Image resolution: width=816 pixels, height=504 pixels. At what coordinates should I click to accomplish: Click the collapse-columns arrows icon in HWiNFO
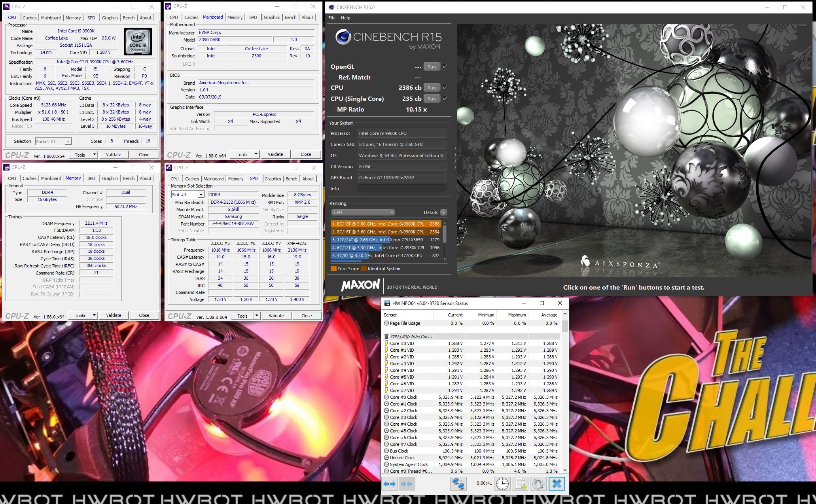407,483
